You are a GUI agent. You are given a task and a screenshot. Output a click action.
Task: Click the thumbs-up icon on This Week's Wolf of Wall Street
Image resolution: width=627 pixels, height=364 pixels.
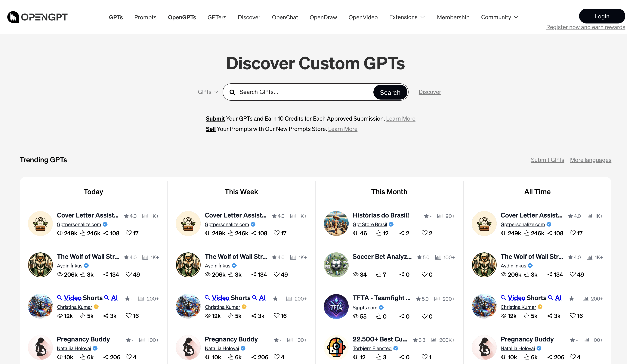pyautogui.click(x=231, y=274)
